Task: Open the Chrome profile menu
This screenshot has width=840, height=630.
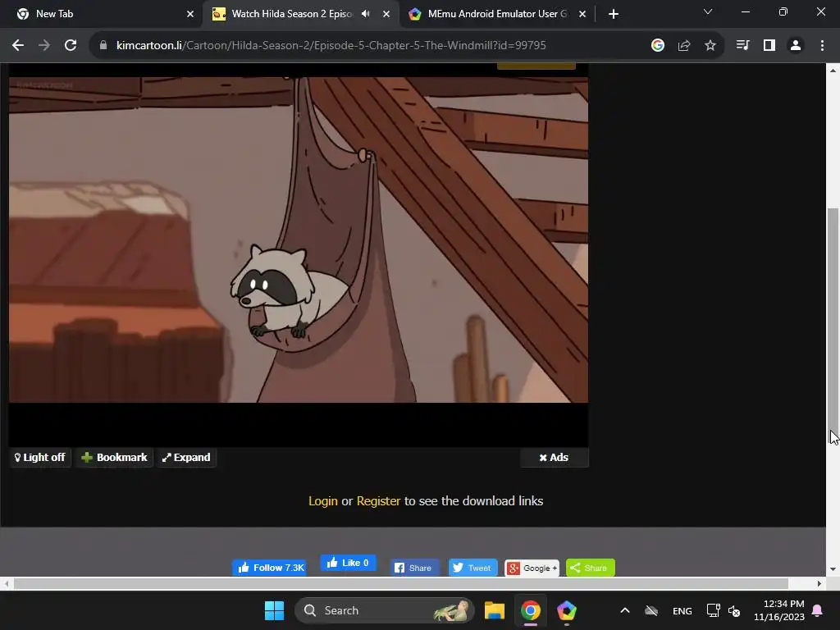Action: point(796,46)
